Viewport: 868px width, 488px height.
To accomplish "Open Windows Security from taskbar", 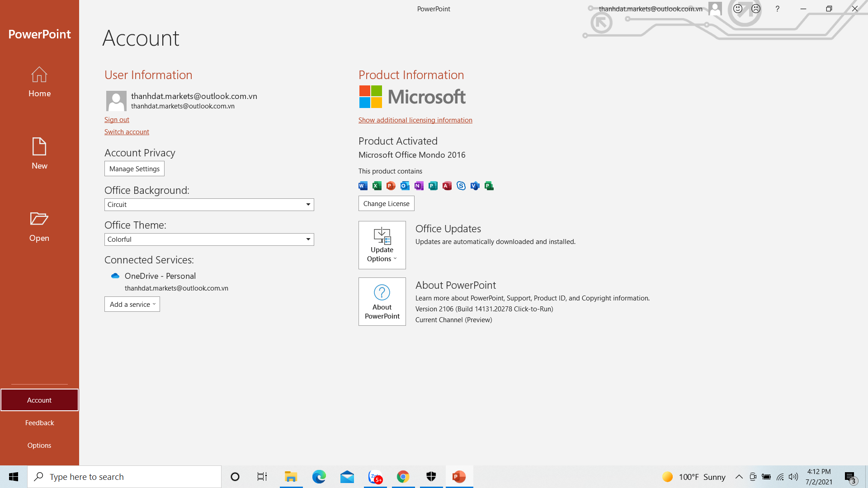I will (431, 477).
